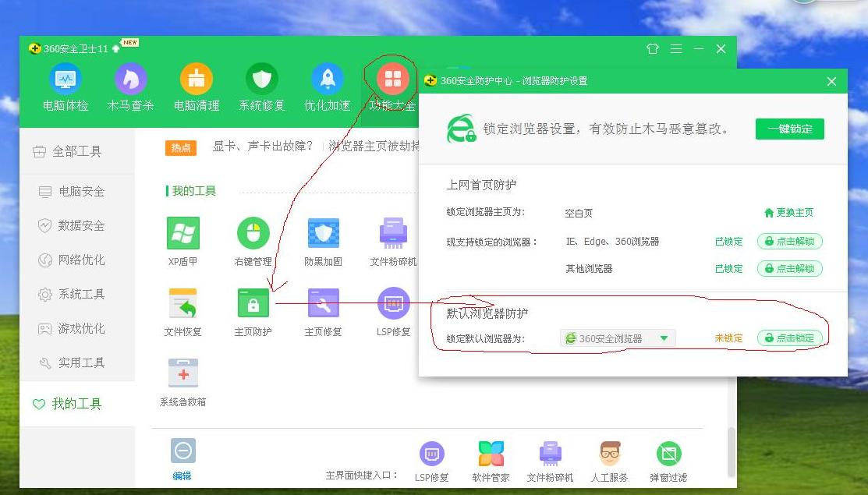Select 全部工具 in the sidebar
868x495 pixels.
click(x=77, y=151)
